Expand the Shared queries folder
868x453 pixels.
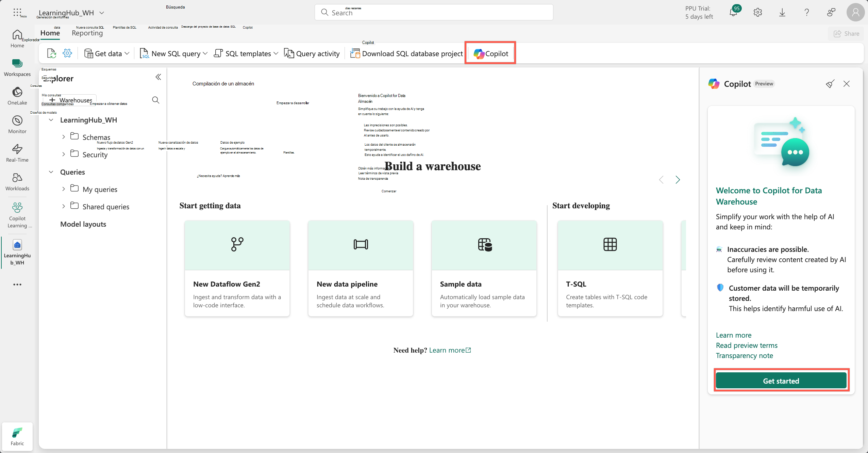pos(63,206)
